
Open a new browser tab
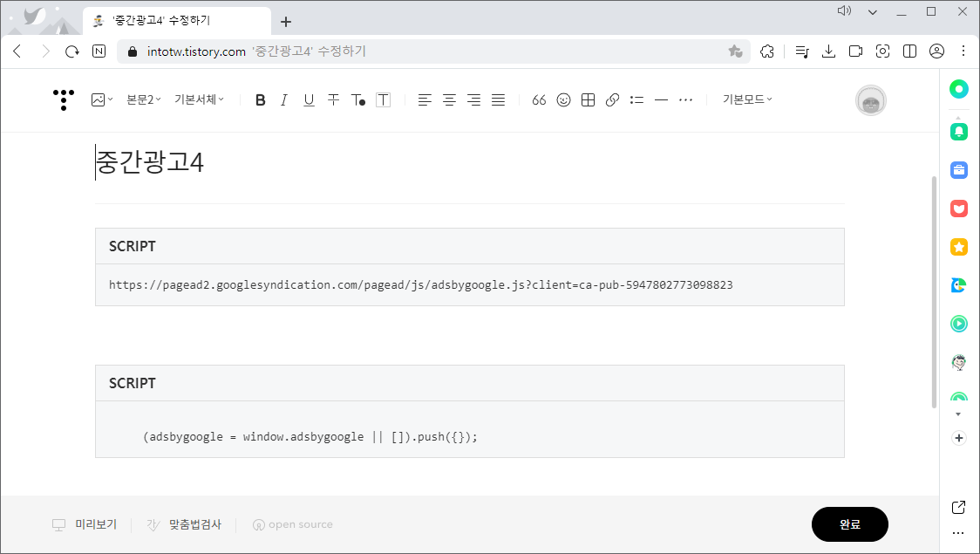point(286,22)
